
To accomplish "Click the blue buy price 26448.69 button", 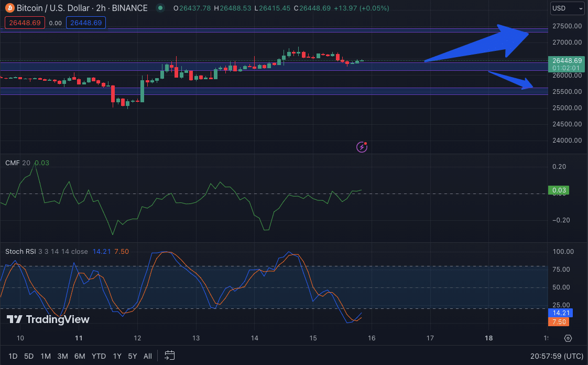I will (86, 23).
